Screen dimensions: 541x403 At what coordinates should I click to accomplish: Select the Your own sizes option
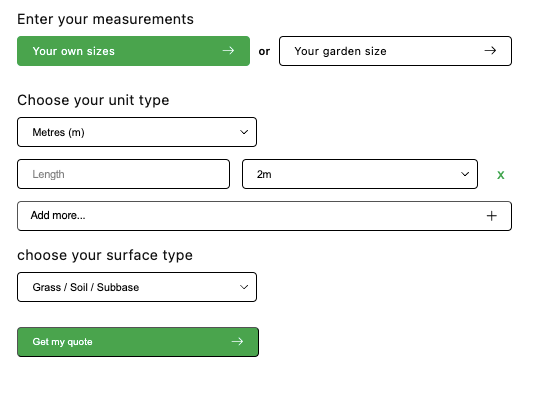tap(134, 51)
